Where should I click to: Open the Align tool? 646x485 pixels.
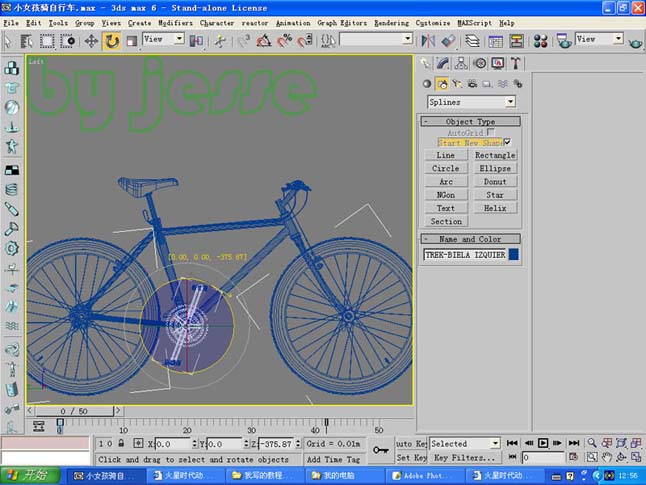pyautogui.click(x=448, y=41)
